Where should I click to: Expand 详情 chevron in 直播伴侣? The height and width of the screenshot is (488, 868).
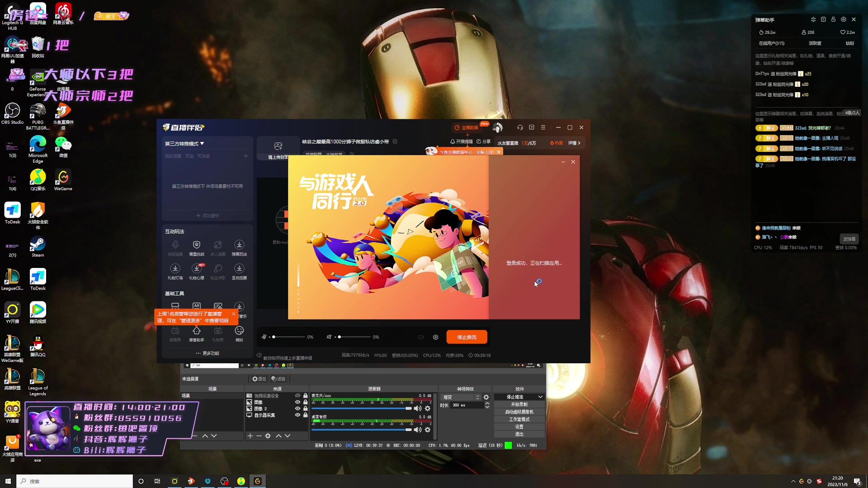[x=574, y=143]
